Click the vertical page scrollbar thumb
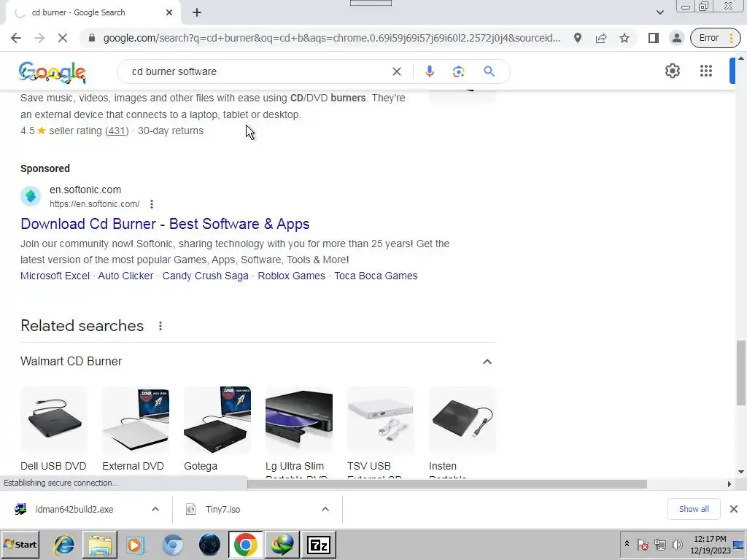Image resolution: width=747 pixels, height=560 pixels. [741, 373]
